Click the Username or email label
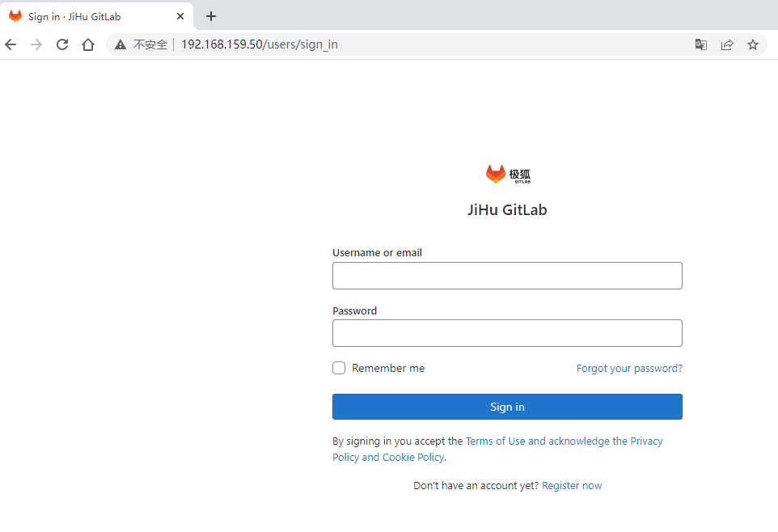778x532 pixels. click(x=377, y=252)
